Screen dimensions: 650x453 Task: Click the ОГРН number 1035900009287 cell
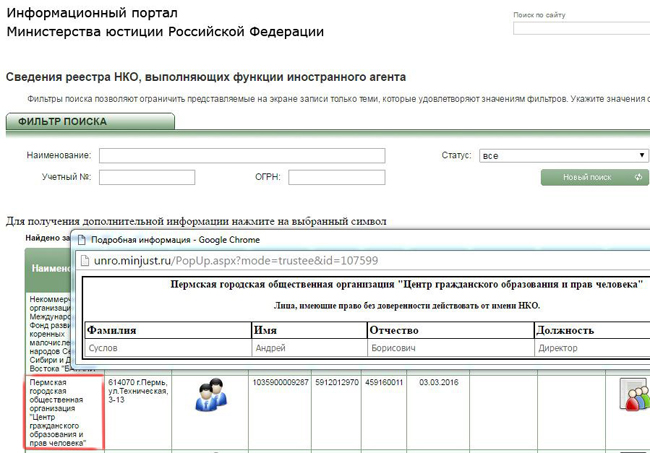(x=280, y=382)
